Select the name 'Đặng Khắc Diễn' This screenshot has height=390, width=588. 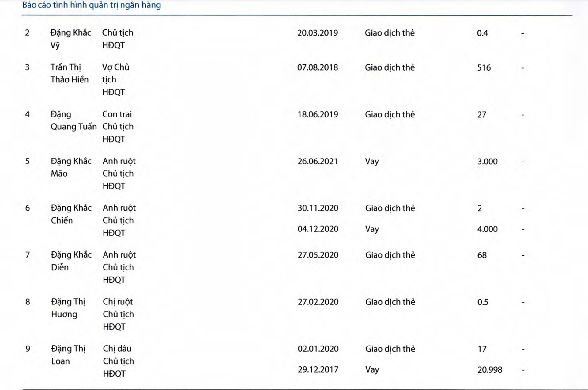point(71,261)
